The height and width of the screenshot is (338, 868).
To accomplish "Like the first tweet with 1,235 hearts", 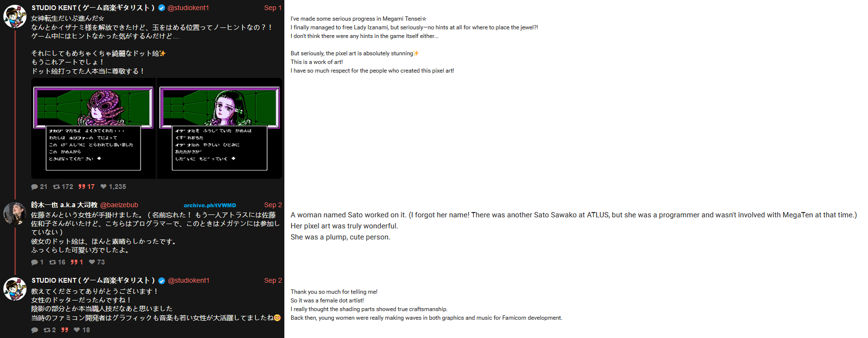I will click(x=103, y=187).
